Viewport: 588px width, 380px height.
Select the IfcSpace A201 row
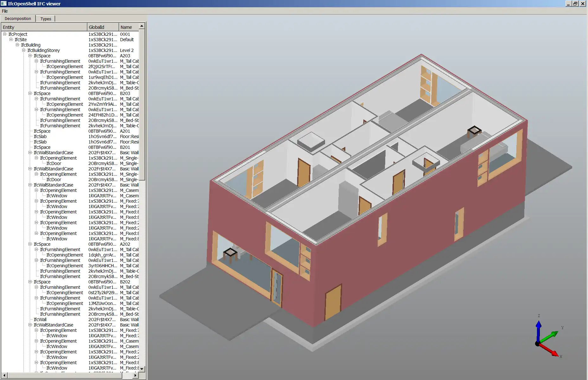click(x=70, y=131)
